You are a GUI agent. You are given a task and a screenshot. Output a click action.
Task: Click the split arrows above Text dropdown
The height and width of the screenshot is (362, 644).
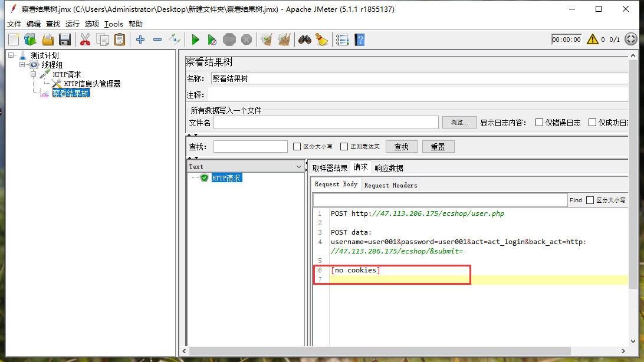(193, 157)
